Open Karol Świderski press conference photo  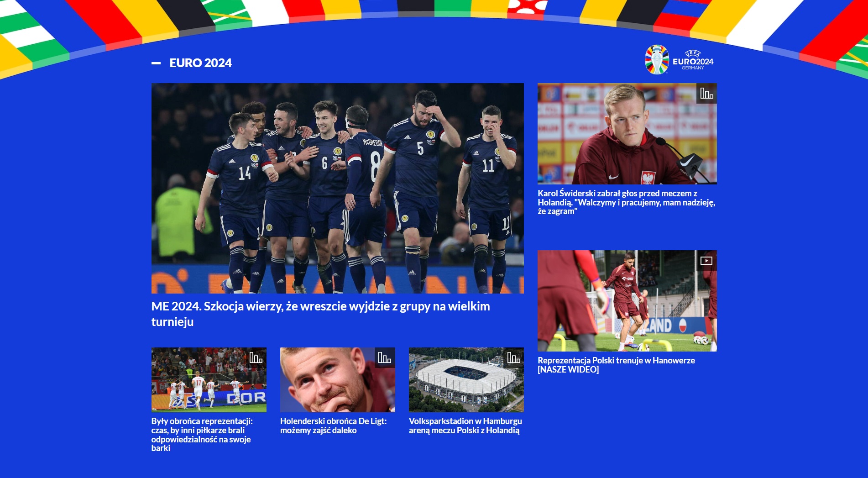click(x=627, y=134)
